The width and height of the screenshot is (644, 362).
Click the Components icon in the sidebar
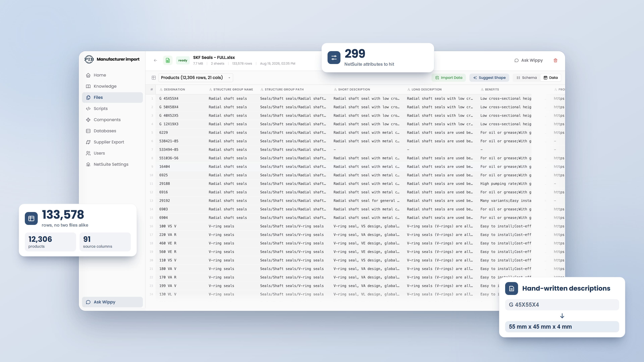(88, 120)
